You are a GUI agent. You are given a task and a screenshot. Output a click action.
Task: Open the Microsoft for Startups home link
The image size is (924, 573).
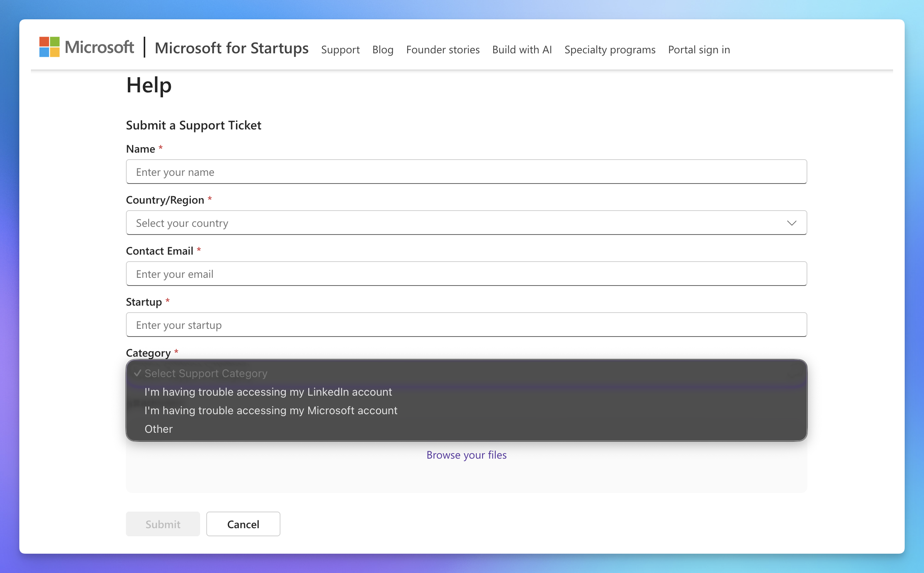(231, 48)
